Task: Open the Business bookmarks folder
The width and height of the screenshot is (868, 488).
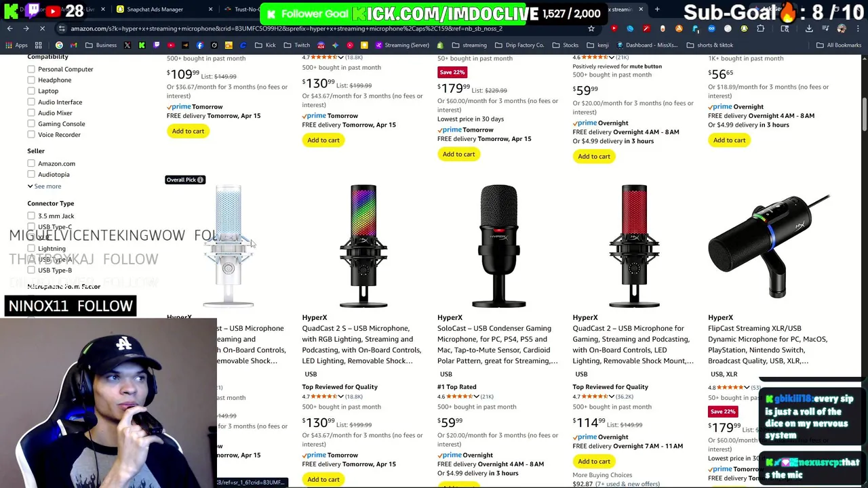Action: coord(102,45)
